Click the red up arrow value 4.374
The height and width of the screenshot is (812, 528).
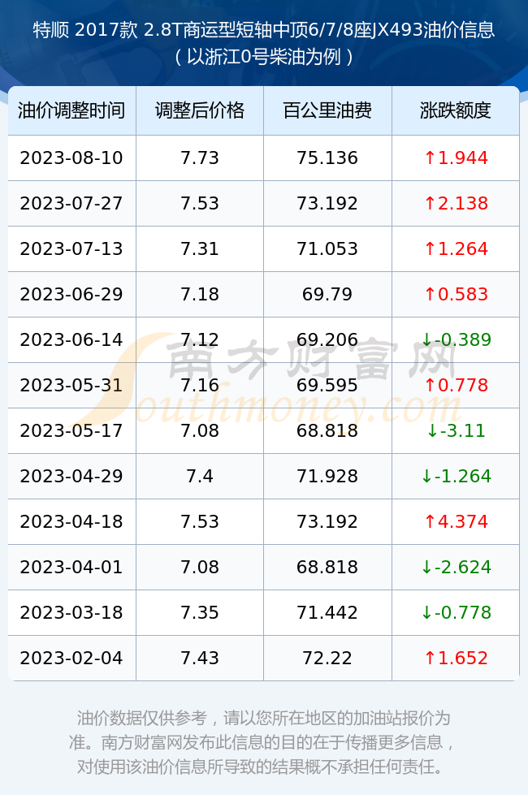[x=456, y=521]
